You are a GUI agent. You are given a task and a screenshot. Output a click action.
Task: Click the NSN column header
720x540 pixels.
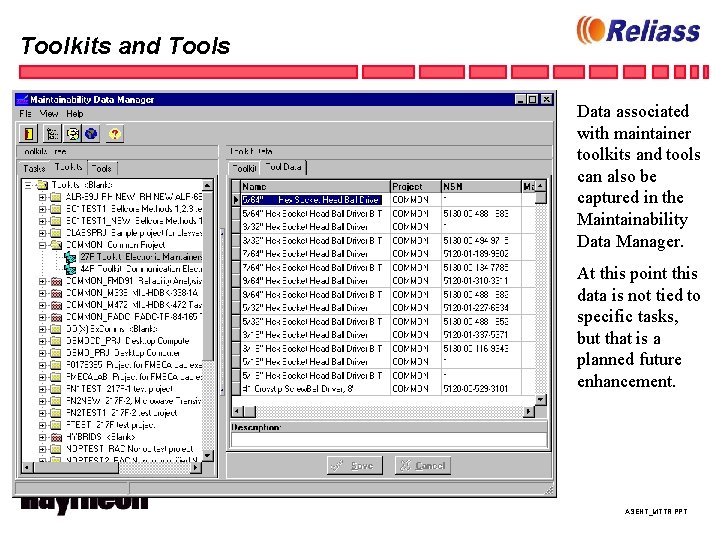[481, 186]
